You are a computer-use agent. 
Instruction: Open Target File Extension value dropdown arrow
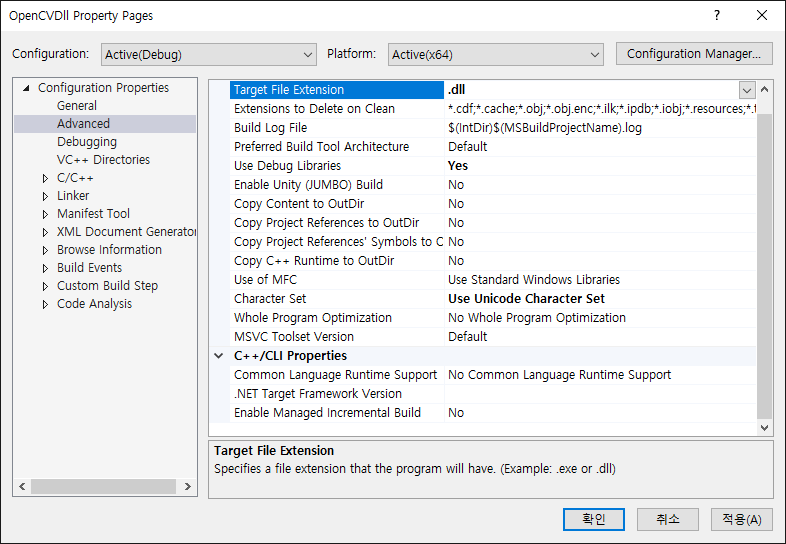coord(746,90)
